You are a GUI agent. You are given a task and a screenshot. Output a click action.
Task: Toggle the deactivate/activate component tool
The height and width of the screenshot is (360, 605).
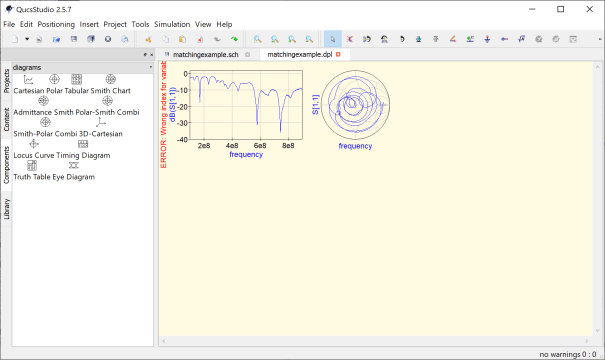[350, 39]
